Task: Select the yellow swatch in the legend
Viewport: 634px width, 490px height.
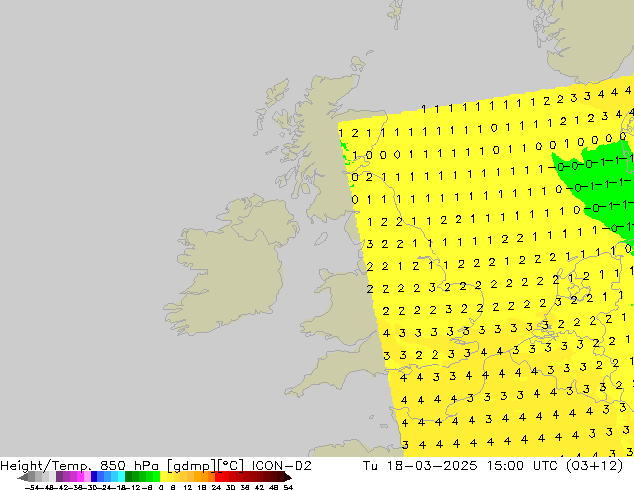Action: tap(163, 477)
